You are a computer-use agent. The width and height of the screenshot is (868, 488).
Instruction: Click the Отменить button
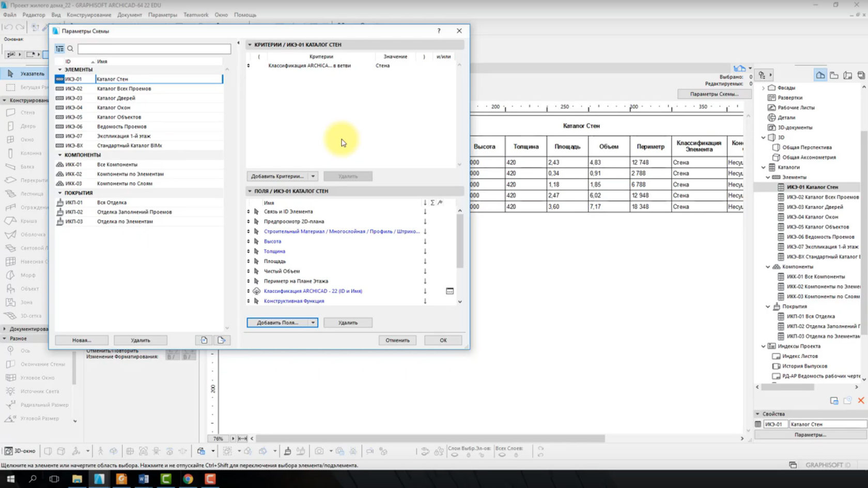coord(397,340)
